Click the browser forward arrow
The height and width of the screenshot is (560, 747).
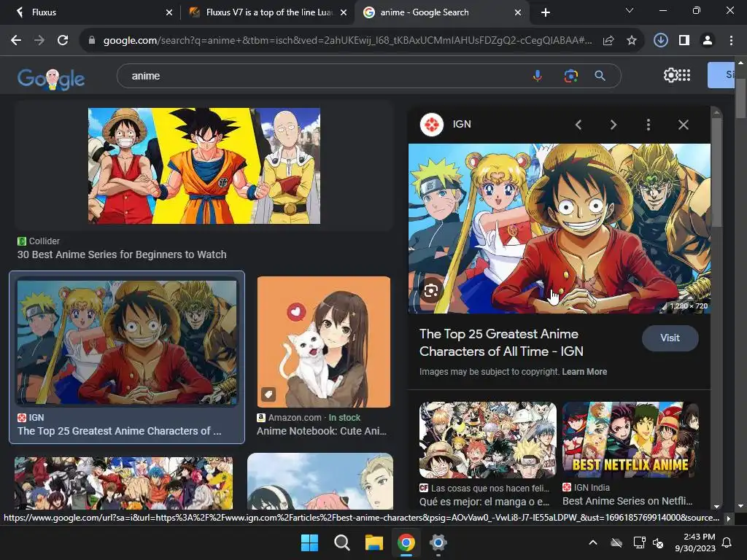(x=39, y=41)
